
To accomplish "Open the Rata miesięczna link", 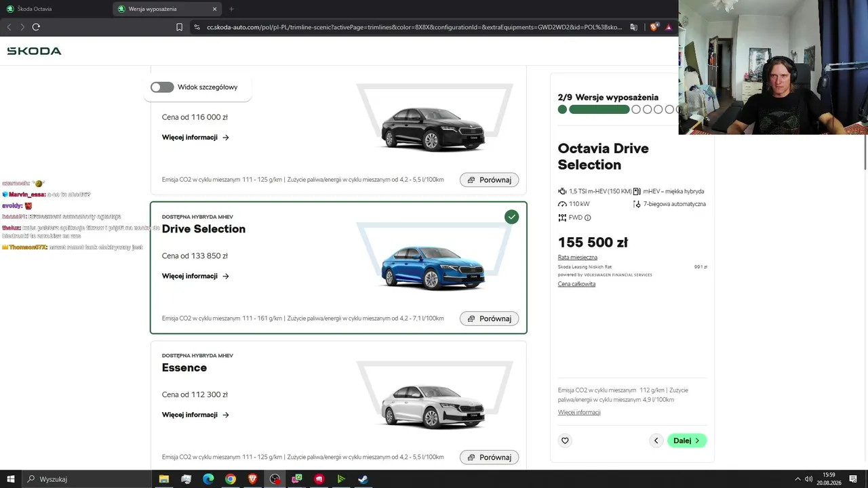I will [578, 258].
